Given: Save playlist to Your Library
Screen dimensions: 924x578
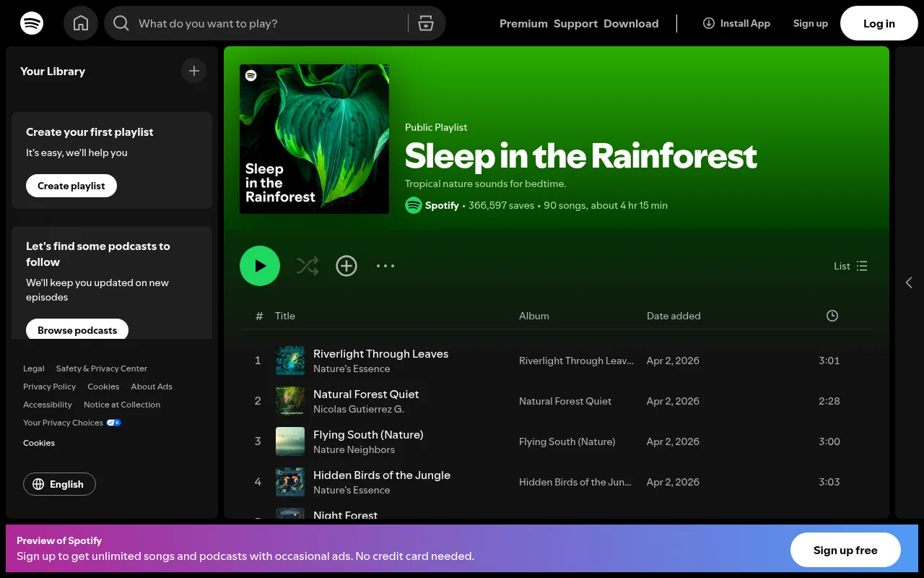Looking at the screenshot, I should point(346,266).
